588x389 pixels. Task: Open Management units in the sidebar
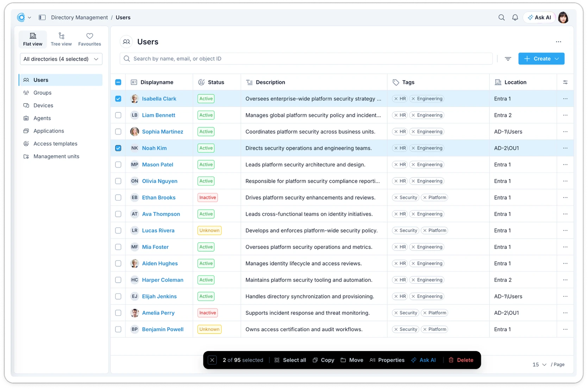tap(61, 156)
